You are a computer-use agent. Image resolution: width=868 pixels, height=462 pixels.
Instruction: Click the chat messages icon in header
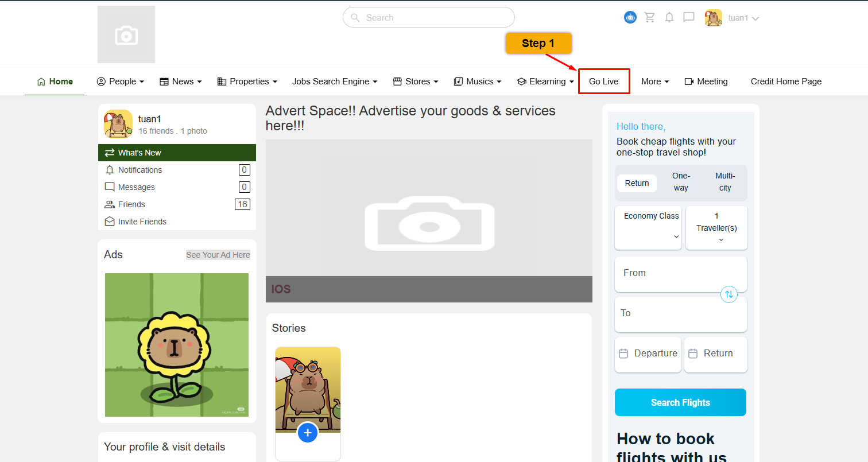tap(689, 17)
